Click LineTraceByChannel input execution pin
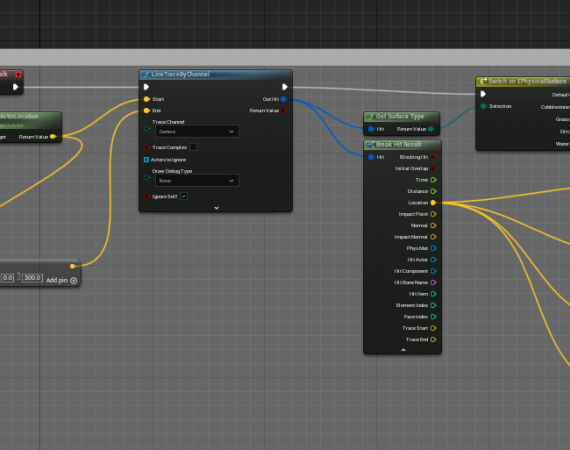 coord(146,87)
